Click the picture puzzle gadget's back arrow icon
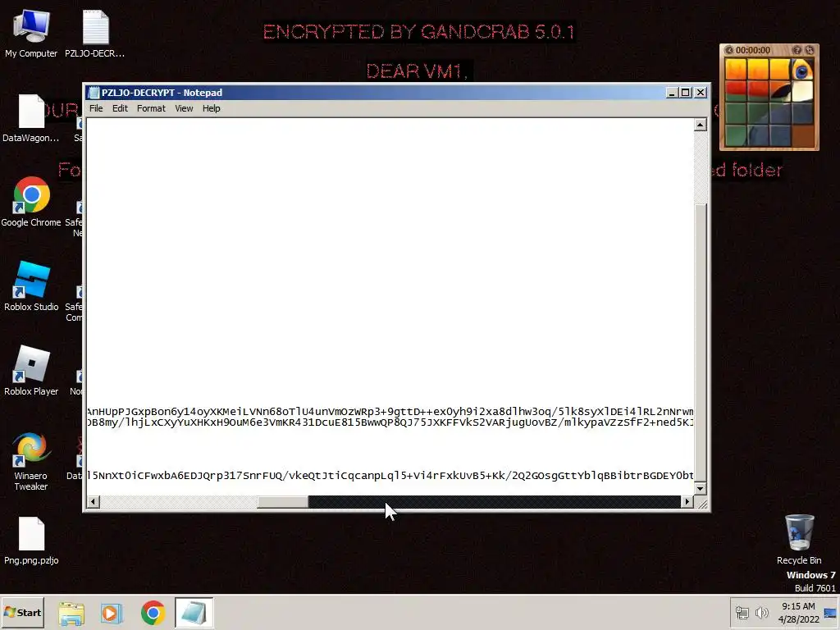The image size is (840, 630). click(x=728, y=50)
